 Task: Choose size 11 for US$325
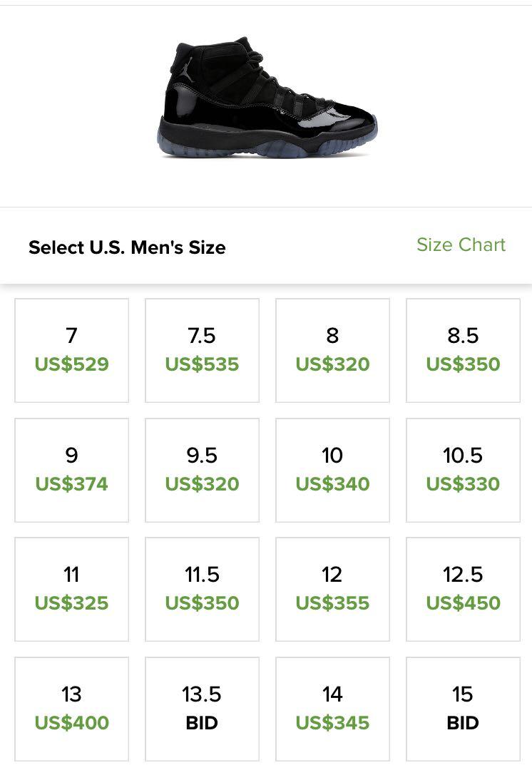click(72, 590)
